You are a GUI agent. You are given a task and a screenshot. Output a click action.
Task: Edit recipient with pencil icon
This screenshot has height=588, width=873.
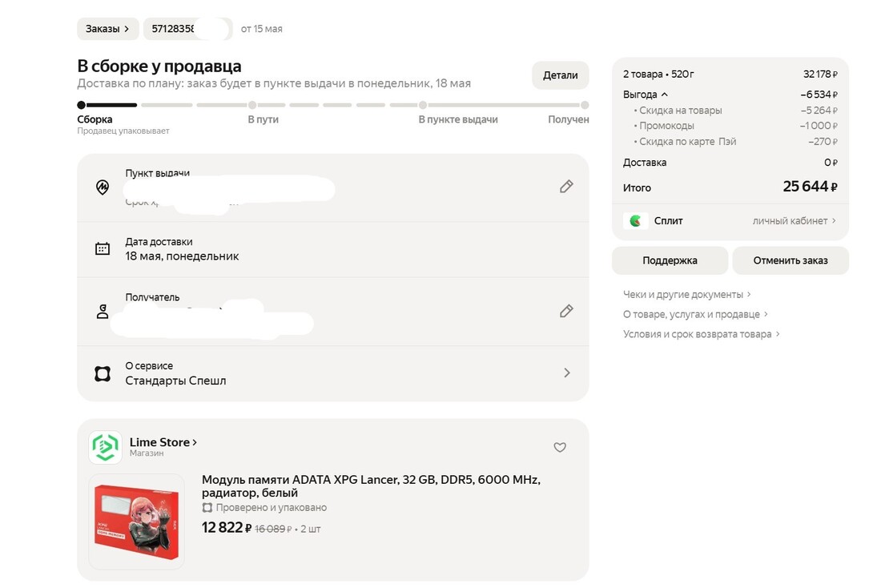[566, 311]
